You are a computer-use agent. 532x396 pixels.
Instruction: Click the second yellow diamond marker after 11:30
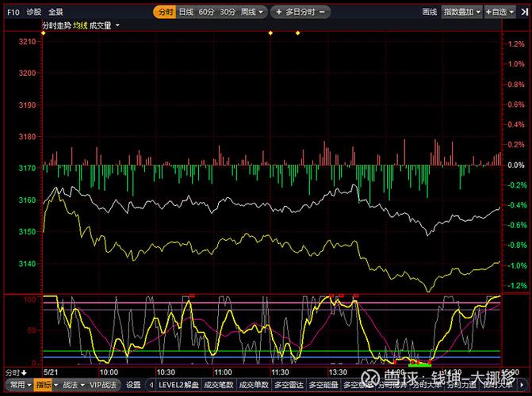coord(297,33)
